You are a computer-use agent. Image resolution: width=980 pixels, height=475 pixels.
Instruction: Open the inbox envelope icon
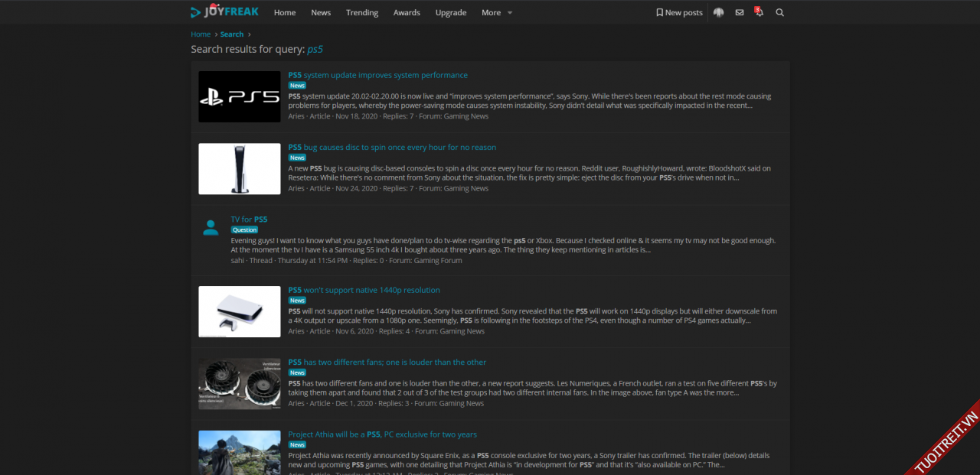point(739,12)
